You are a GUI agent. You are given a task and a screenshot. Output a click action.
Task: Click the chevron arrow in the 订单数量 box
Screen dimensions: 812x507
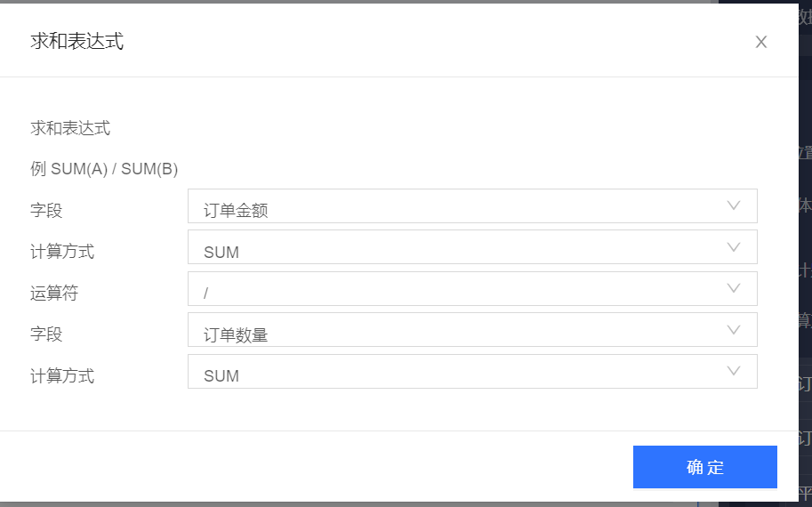(x=734, y=330)
